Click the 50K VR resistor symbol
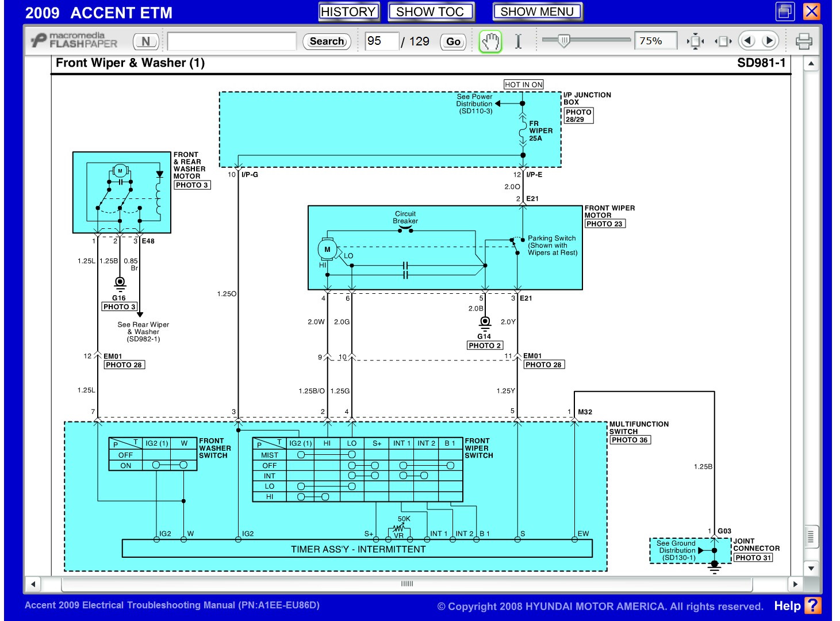Image resolution: width=840 pixels, height=621 pixels. (x=399, y=528)
